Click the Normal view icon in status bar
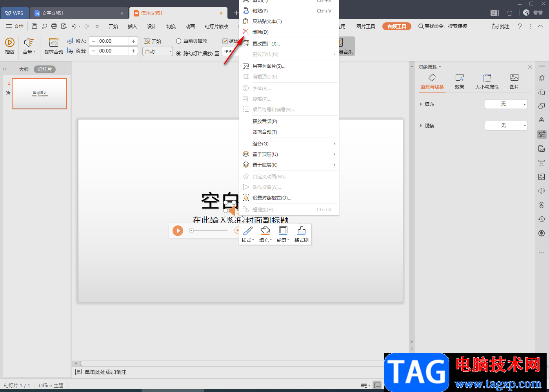Screen dimensions: 549x392 [x=377, y=385]
